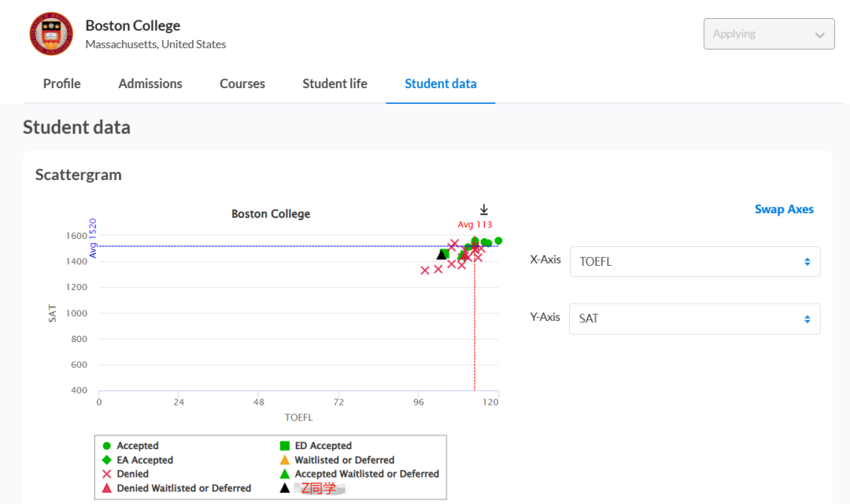Toggle Accepted series in legend

(131, 446)
